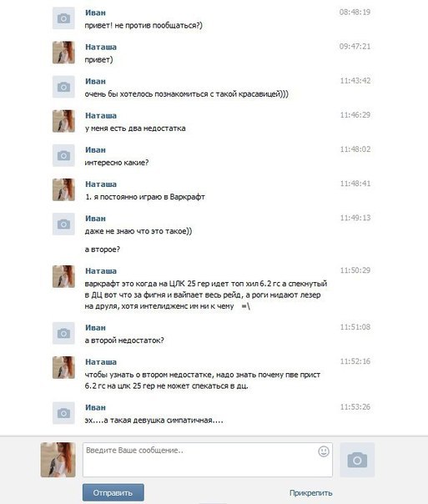Click the Иван name link at 11:53:26
Screen dimensions: 428x504
(x=95, y=407)
